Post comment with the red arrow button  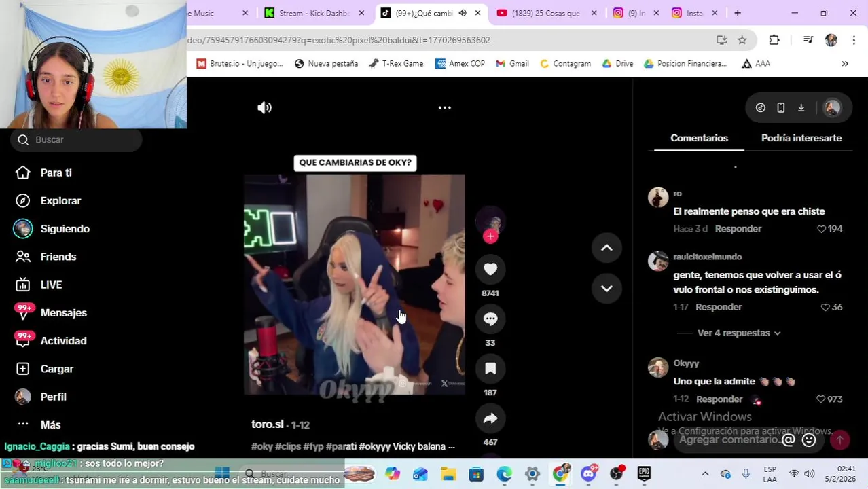coord(840,440)
